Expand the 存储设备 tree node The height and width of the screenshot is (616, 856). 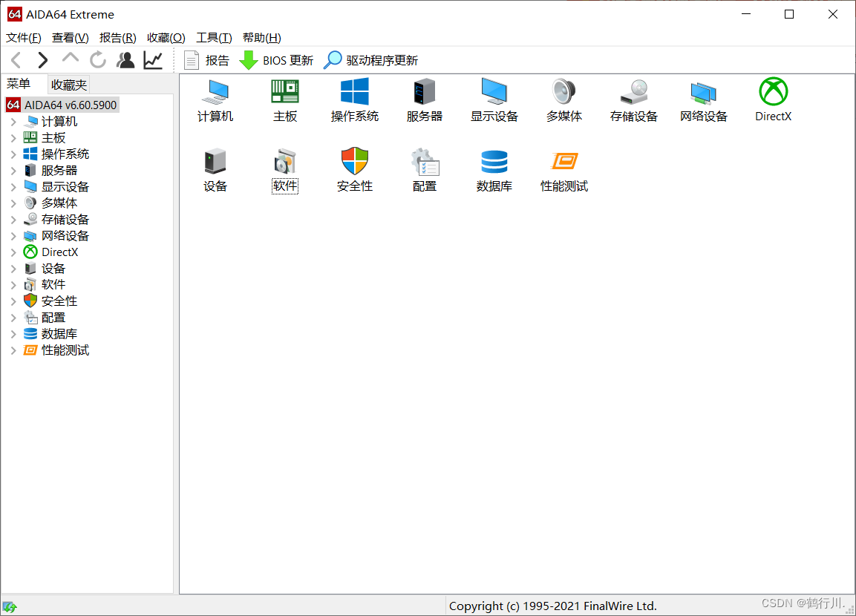point(13,220)
